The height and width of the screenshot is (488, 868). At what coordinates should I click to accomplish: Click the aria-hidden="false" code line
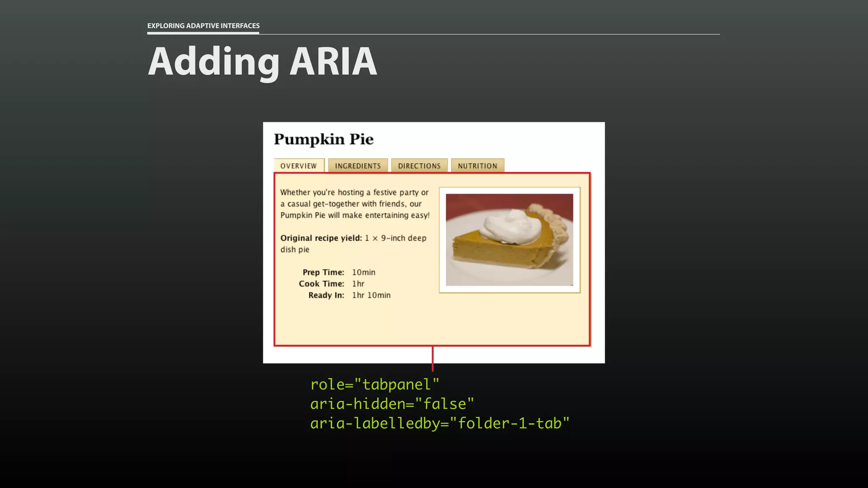(x=392, y=404)
